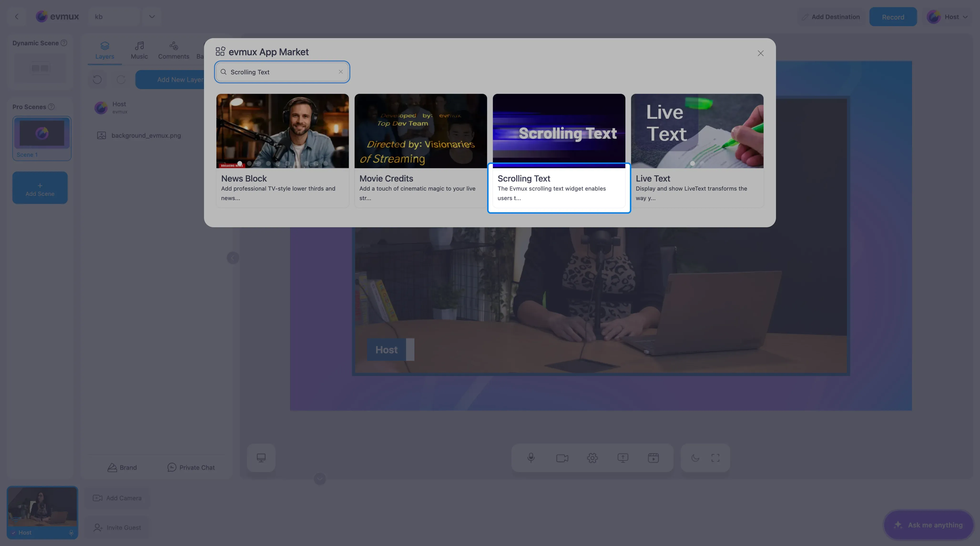This screenshot has height=546, width=980.
Task: Open the Comments tab
Action: click(x=174, y=51)
